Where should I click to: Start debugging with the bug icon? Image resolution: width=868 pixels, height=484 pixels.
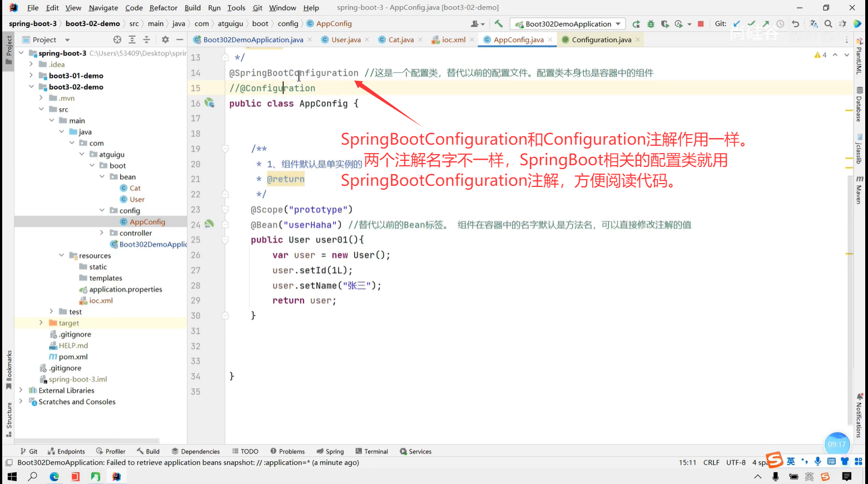(x=651, y=24)
